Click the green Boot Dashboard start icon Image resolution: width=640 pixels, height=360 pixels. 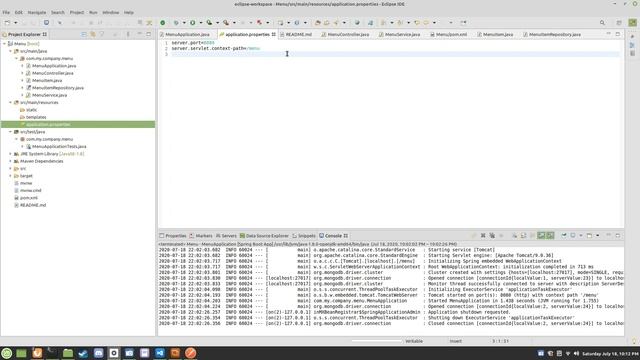[x=162, y=23]
